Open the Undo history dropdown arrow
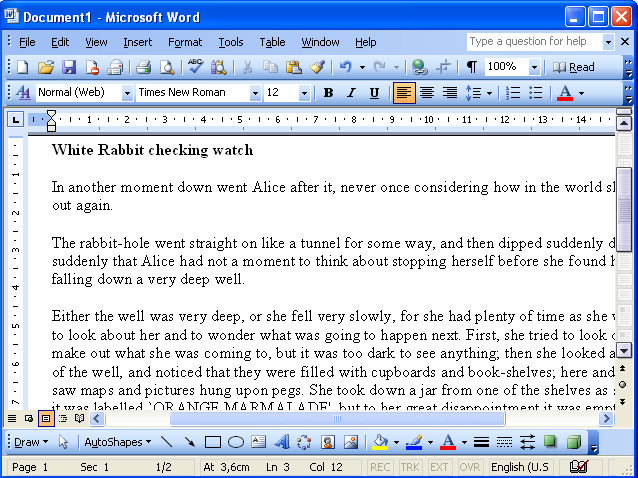Screen dimensions: 638x478 [362, 67]
